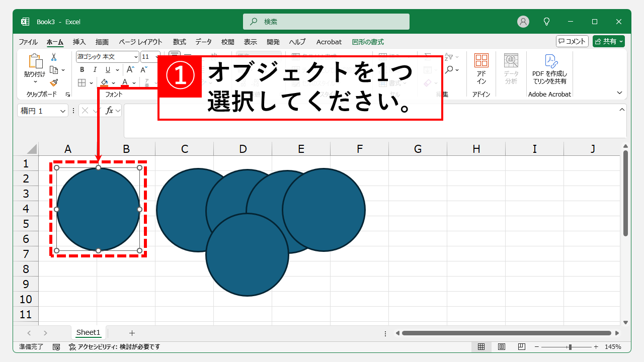Click the Select All corner triangle
Viewport: 644px width, 362px height.
32,149
